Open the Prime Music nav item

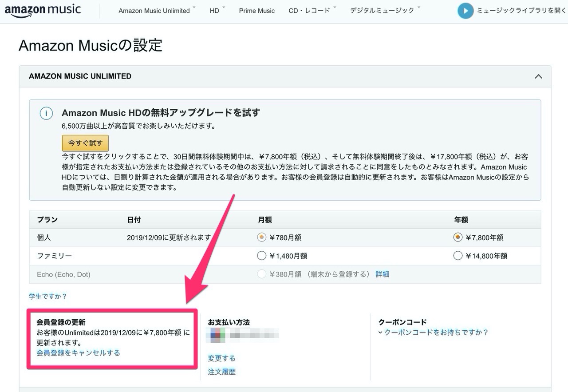click(257, 11)
